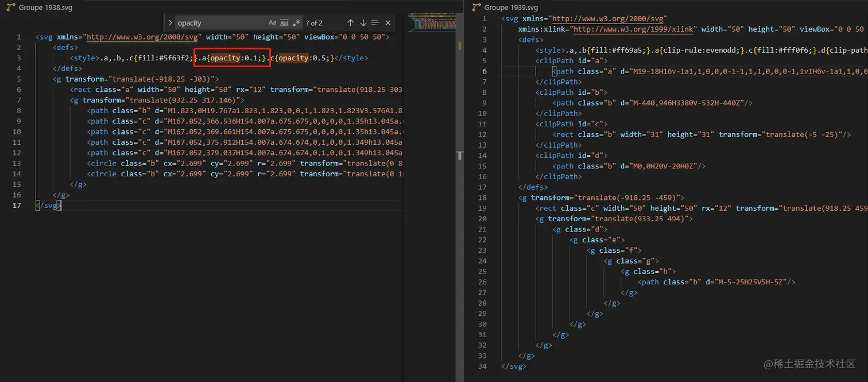Screen dimensions: 868x382
Task: Click closing </svg> tag in right editor
Action: pyautogui.click(x=514, y=366)
